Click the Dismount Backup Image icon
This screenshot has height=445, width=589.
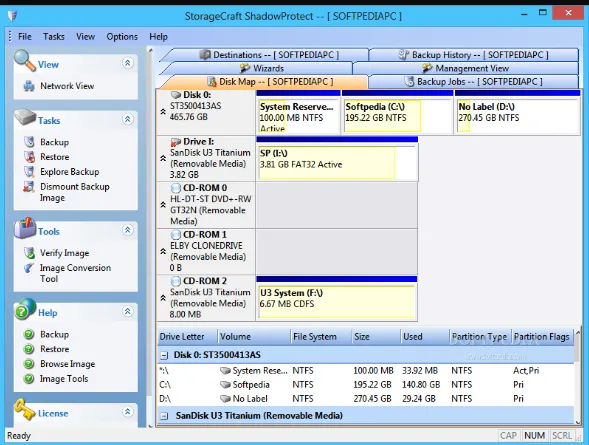click(29, 186)
